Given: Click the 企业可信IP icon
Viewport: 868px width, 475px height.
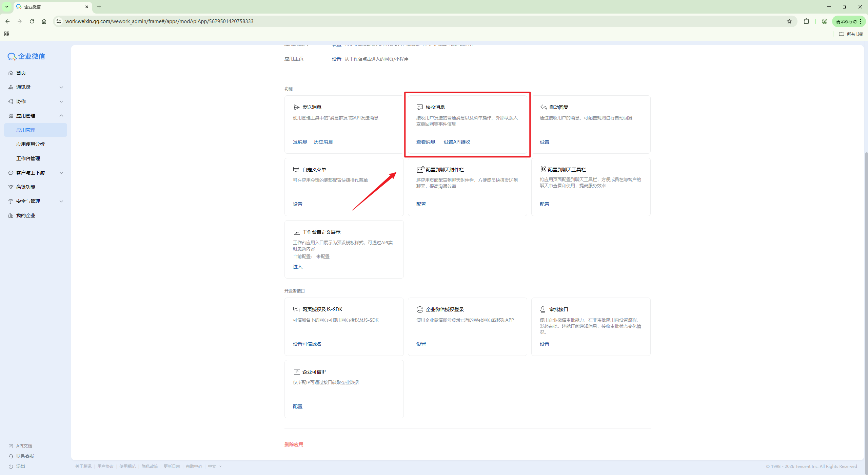Looking at the screenshot, I should point(297,372).
